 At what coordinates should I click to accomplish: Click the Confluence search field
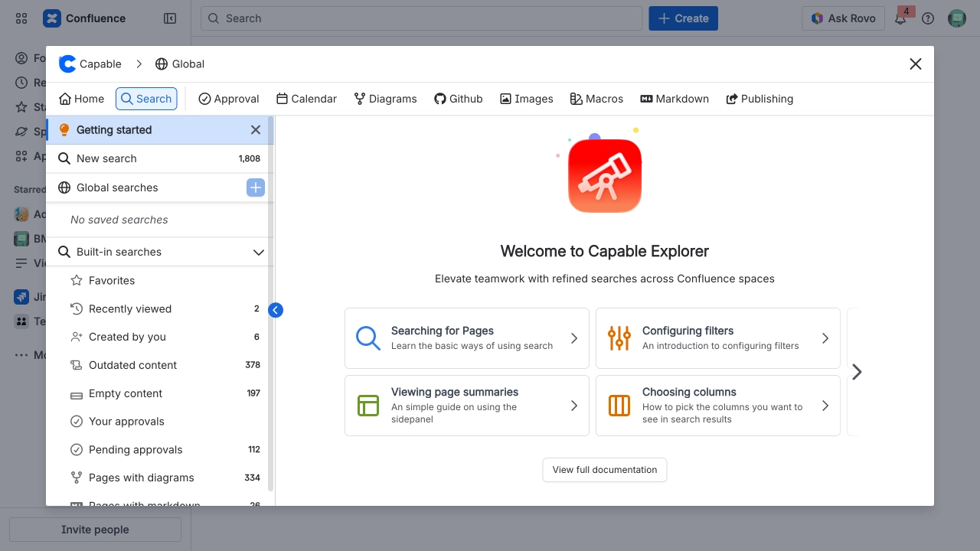[421, 18]
